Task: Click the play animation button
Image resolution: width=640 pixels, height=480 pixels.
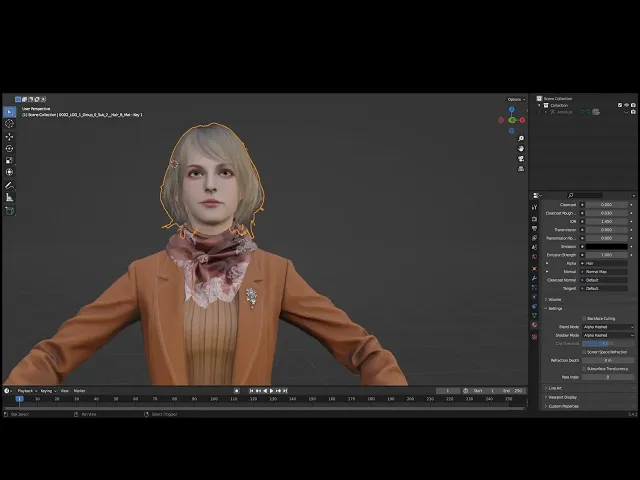Action: 271,391
